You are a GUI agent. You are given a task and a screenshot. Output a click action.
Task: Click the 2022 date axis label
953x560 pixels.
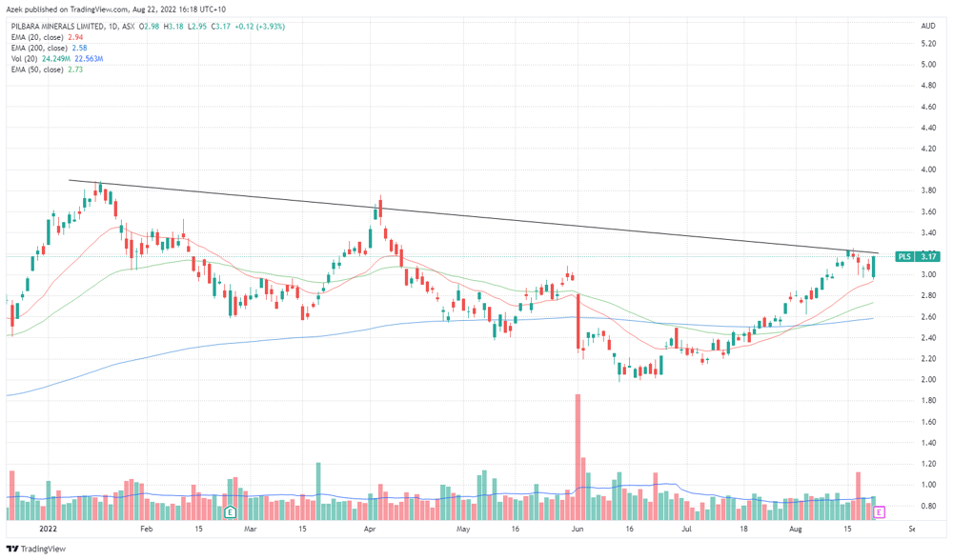(x=48, y=529)
